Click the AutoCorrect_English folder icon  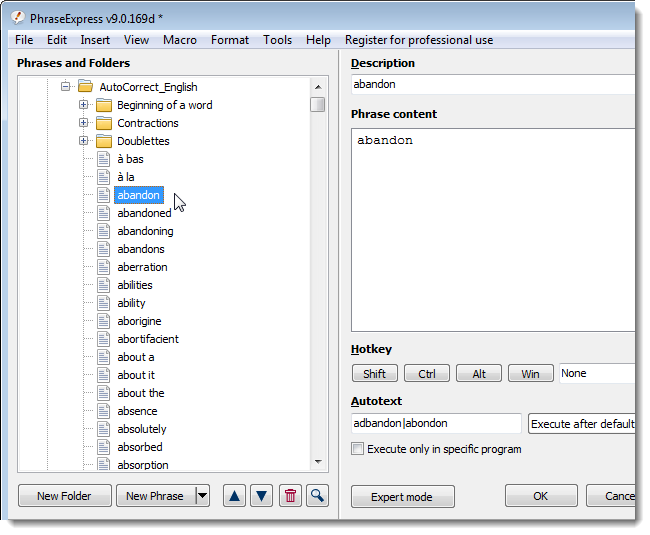[x=85, y=87]
